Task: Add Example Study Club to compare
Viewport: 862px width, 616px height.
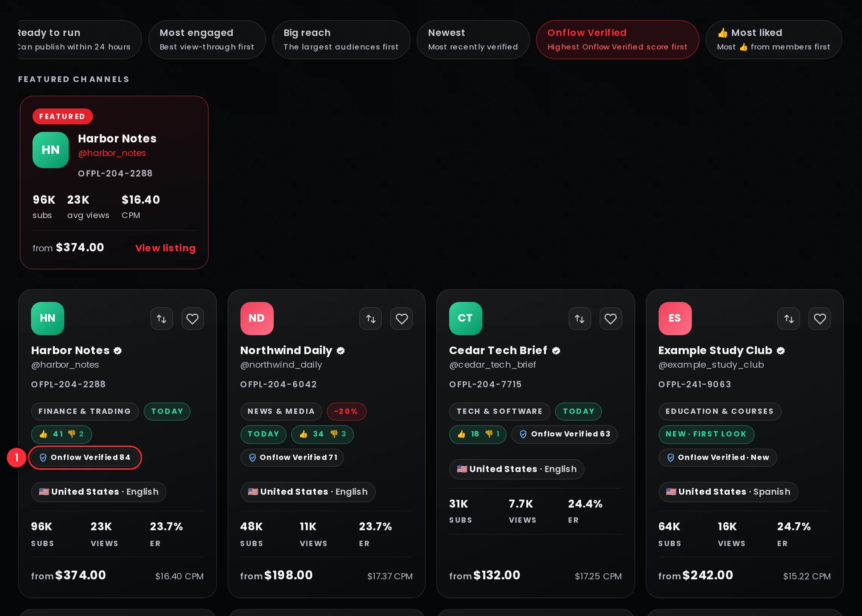Action: coord(789,319)
